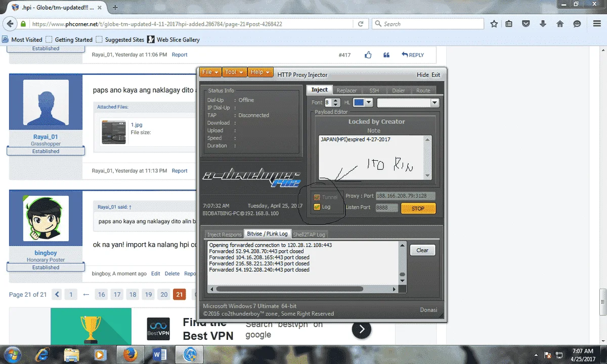Viewport: 607px width, 364px height.
Task: Click the BestVPN ad next arrow
Action: click(362, 330)
